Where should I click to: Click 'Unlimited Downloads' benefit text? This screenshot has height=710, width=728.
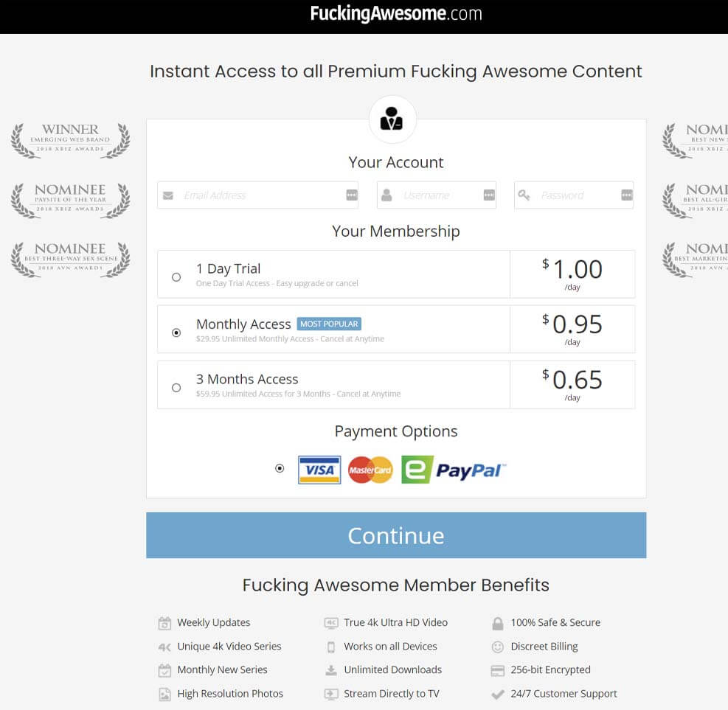393,669
